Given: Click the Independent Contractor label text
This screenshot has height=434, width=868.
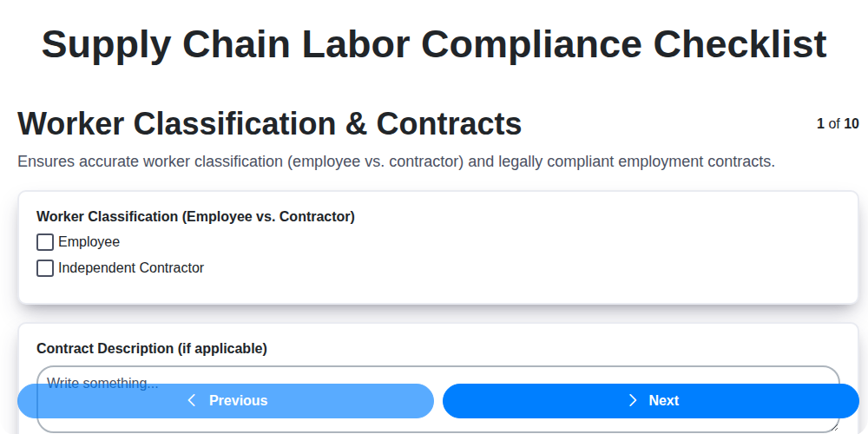Looking at the screenshot, I should [x=131, y=268].
